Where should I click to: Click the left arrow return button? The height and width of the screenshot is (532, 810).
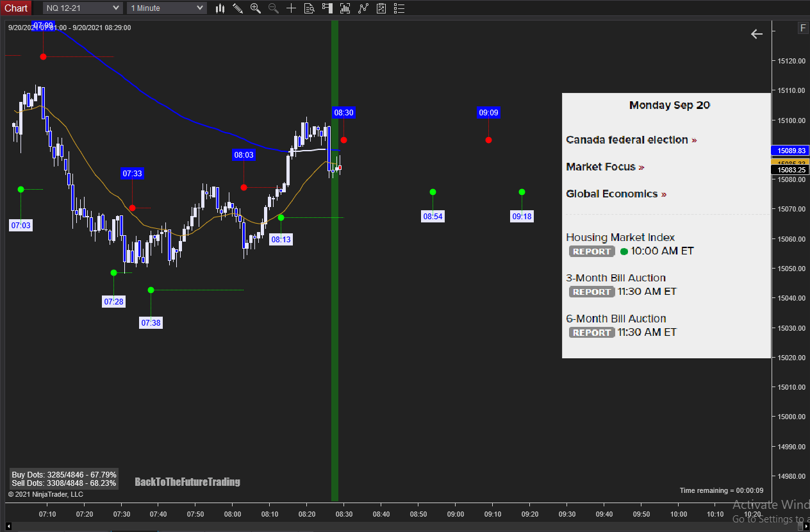click(x=757, y=34)
